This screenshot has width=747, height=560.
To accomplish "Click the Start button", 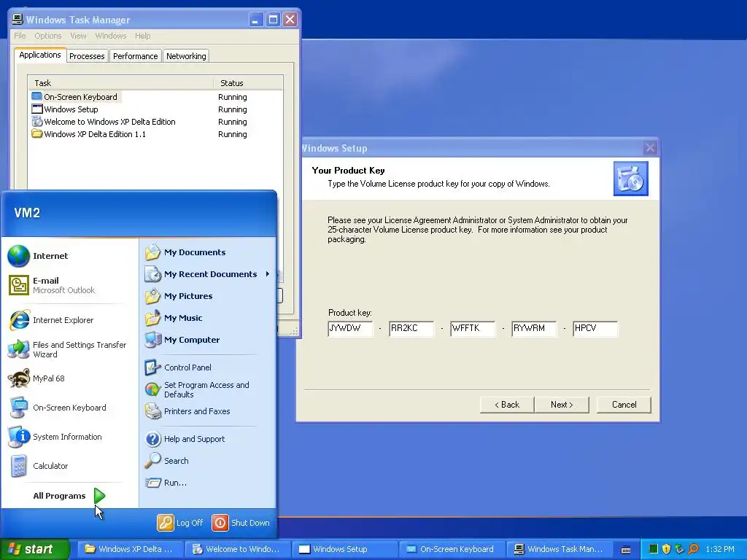I will pos(35,549).
